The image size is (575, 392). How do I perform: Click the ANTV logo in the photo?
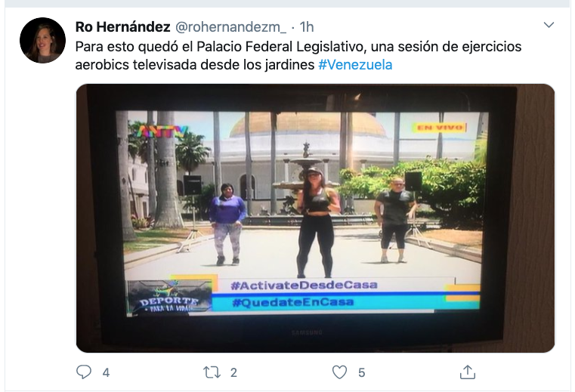[162, 131]
